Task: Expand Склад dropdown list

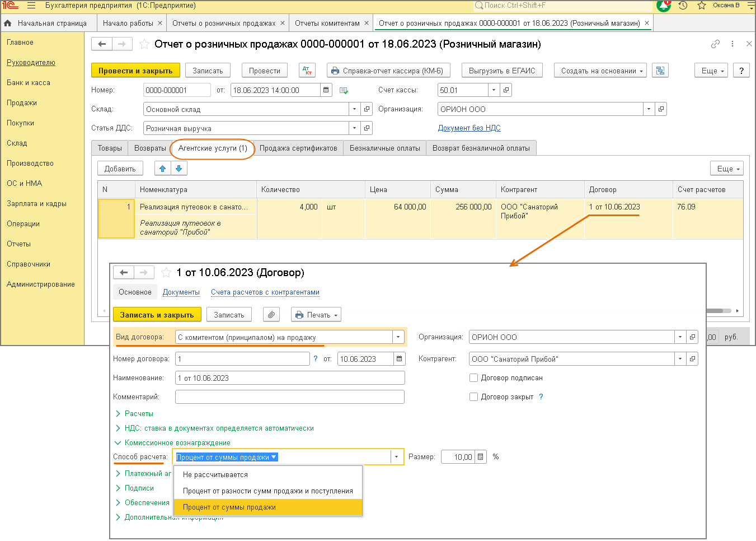Action: [x=355, y=109]
